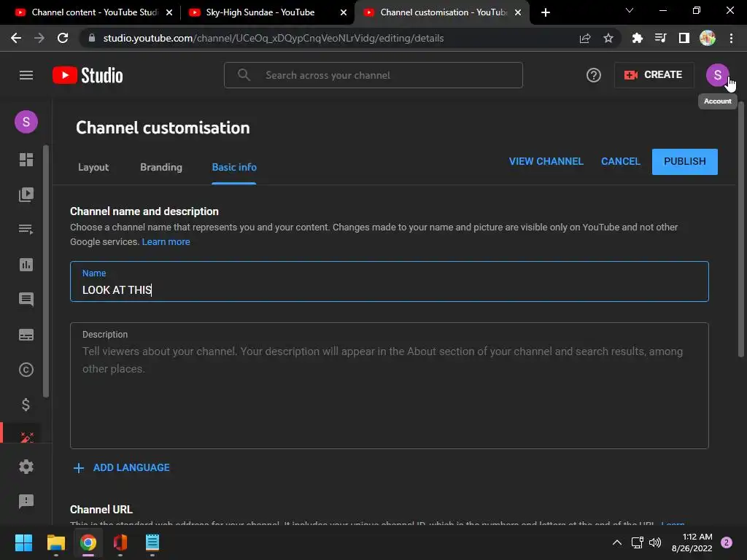This screenshot has height=560, width=747.
Task: Open a new browser tab
Action: point(546,12)
